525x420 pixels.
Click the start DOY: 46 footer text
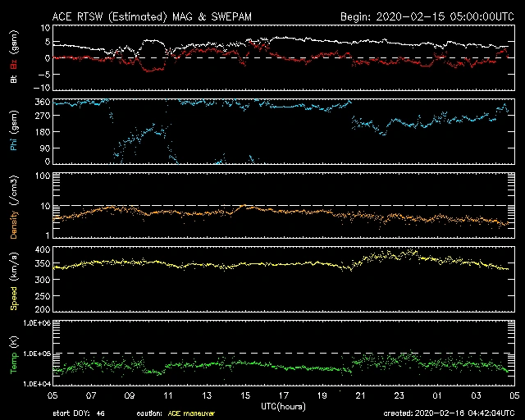tap(79, 413)
